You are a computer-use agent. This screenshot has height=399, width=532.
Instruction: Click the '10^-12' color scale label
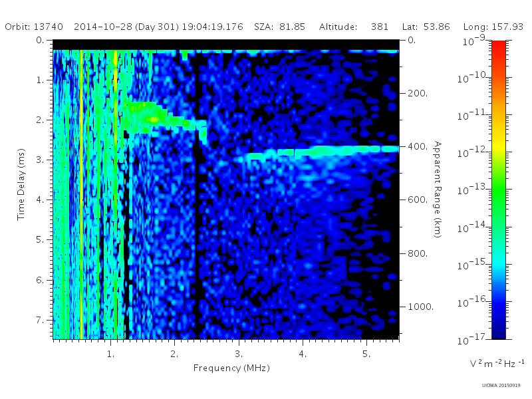[x=472, y=153]
